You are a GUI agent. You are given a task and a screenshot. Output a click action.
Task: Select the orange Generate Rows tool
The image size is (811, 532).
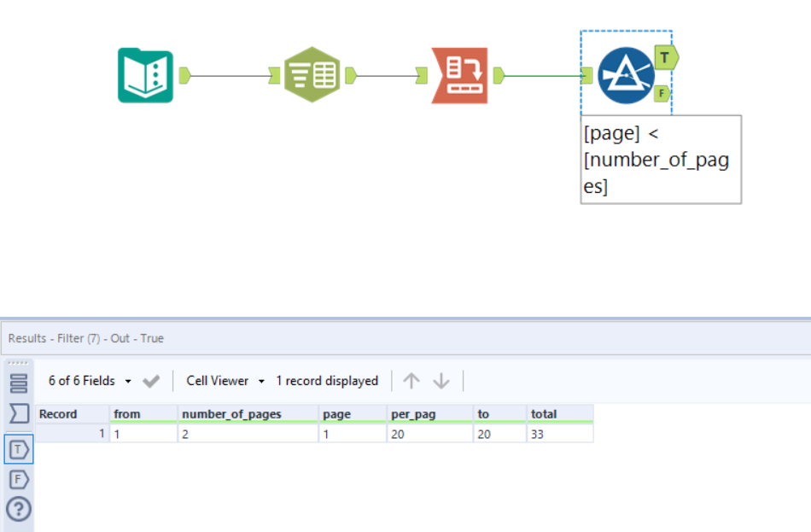point(461,75)
